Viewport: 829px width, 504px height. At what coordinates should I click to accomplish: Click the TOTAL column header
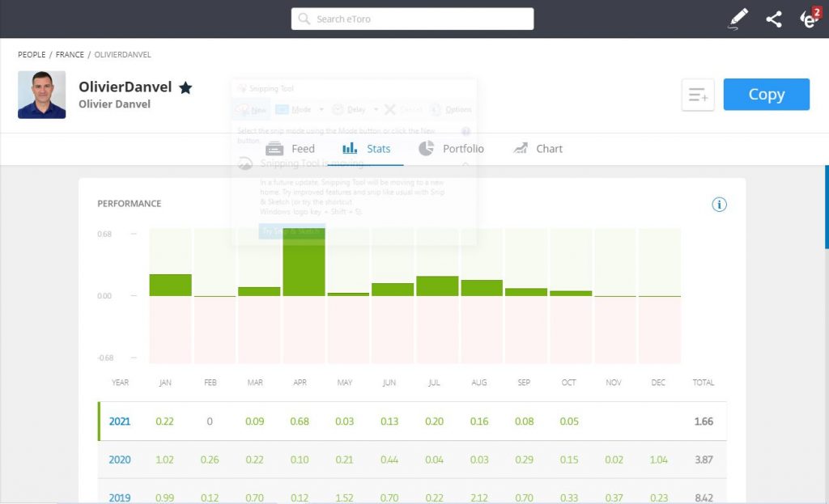click(x=704, y=383)
